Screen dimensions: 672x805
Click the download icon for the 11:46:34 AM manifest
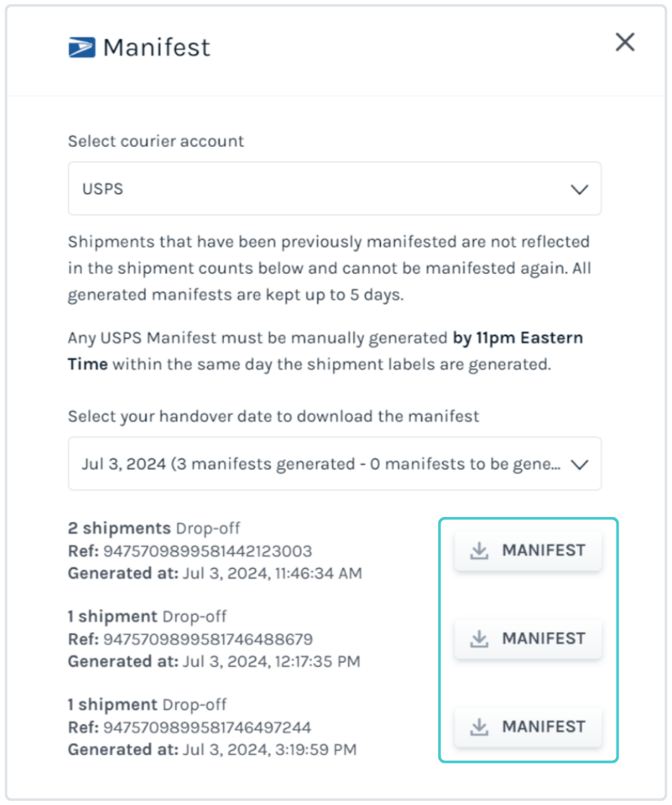pos(479,551)
